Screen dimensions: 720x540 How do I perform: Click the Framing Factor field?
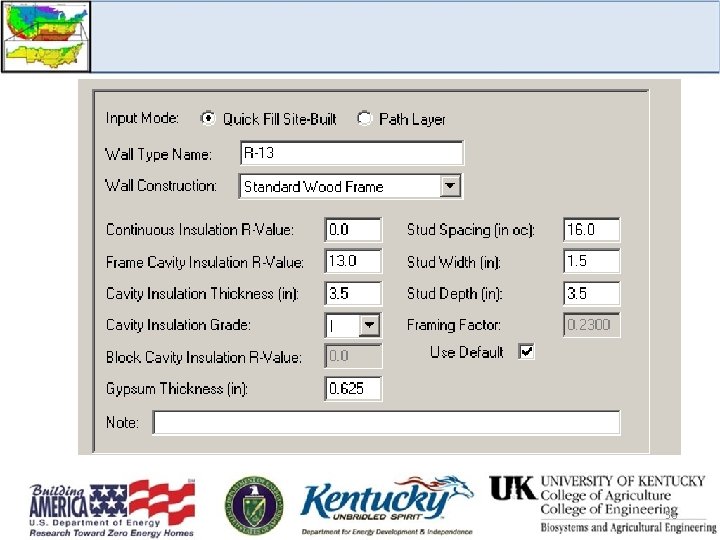(x=591, y=325)
